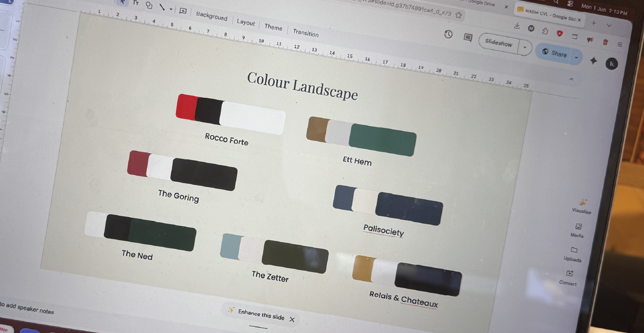Select the dark navy Palisociety swatch

pos(409,209)
